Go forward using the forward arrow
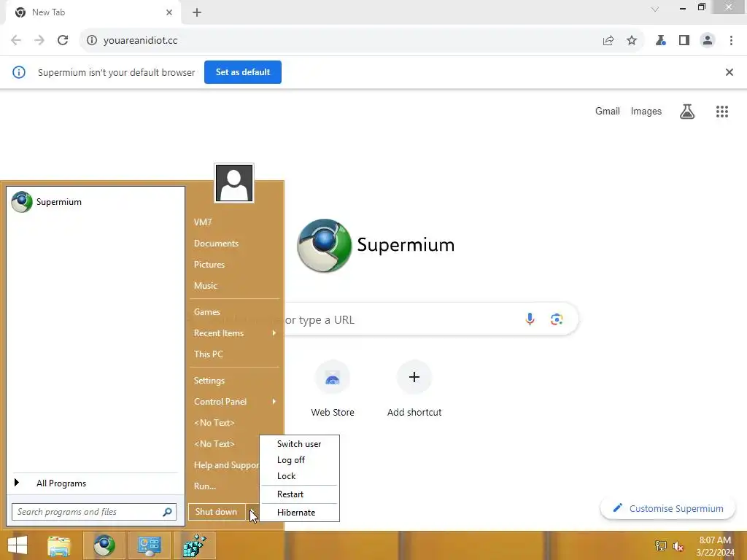The width and height of the screenshot is (747, 560). (x=39, y=41)
